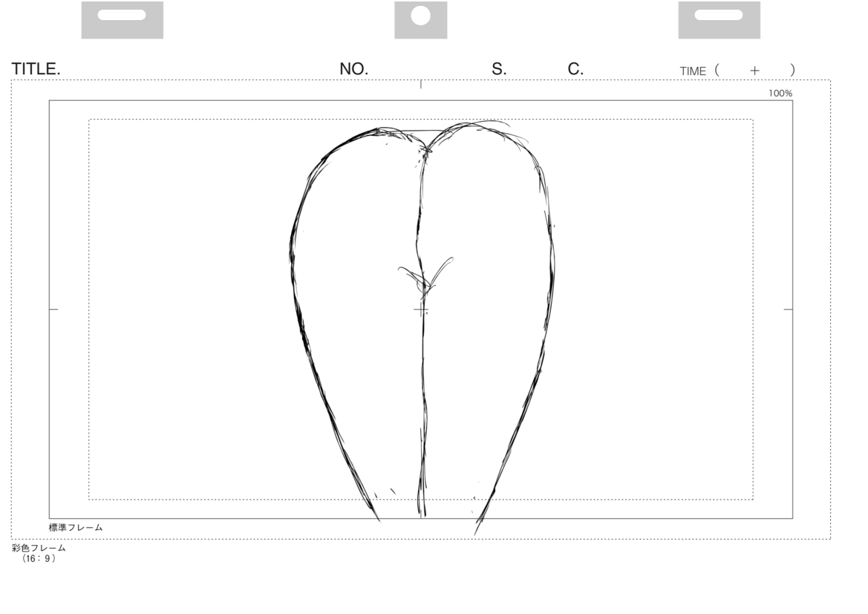Click the Y-shaped mark in the sketch
Viewport: 868px width, 614px height.
coord(425,275)
